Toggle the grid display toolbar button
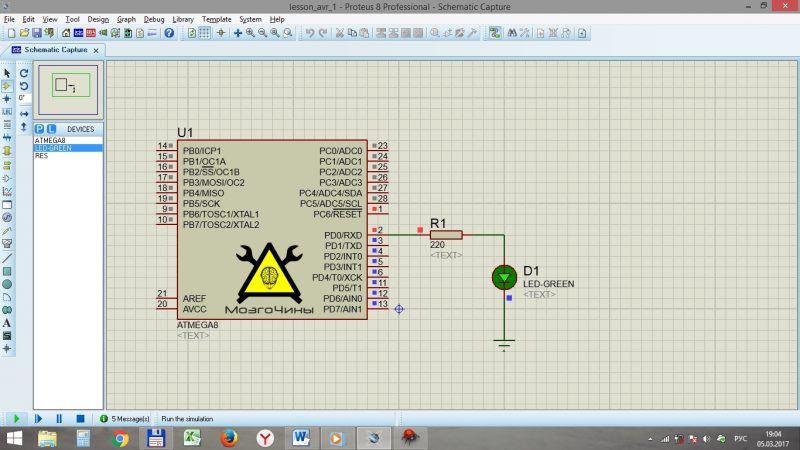 point(204,33)
